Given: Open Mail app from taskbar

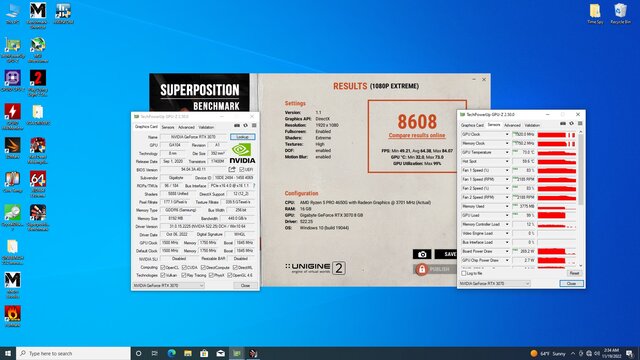Looking at the screenshot, I should (220, 353).
